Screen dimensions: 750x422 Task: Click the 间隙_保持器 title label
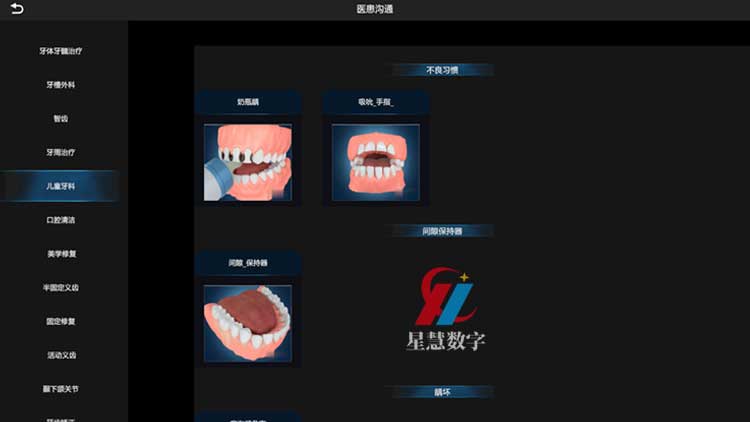(248, 263)
